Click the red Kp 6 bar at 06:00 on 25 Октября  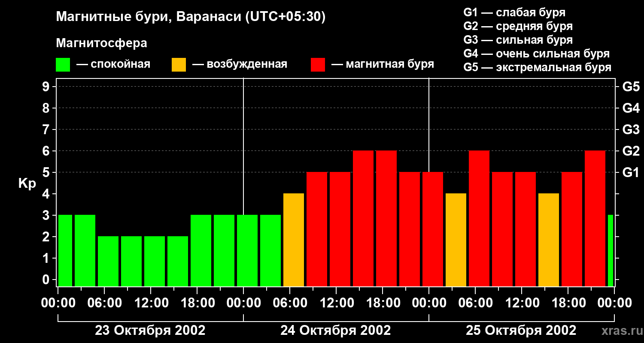(x=479, y=218)
